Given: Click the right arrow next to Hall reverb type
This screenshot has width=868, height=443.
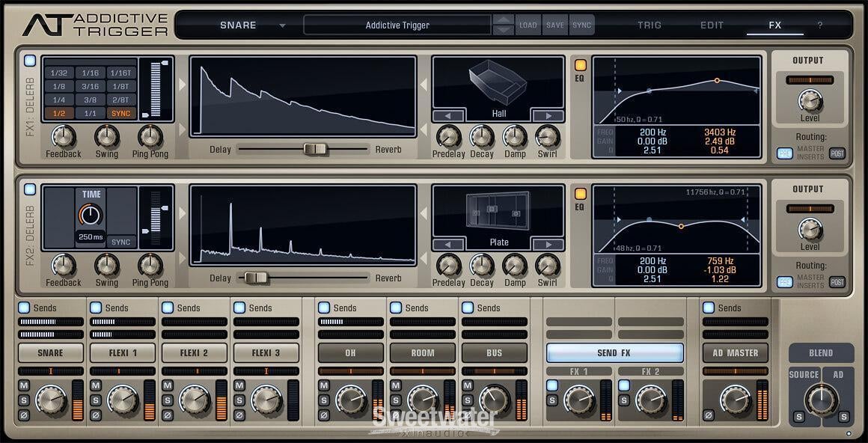Looking at the screenshot, I should tap(547, 116).
